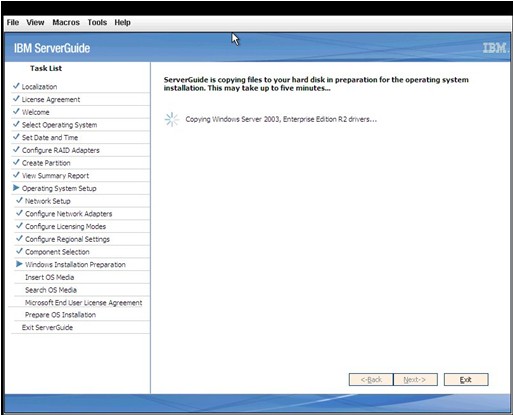
Task: Click the Next button
Action: point(415,379)
